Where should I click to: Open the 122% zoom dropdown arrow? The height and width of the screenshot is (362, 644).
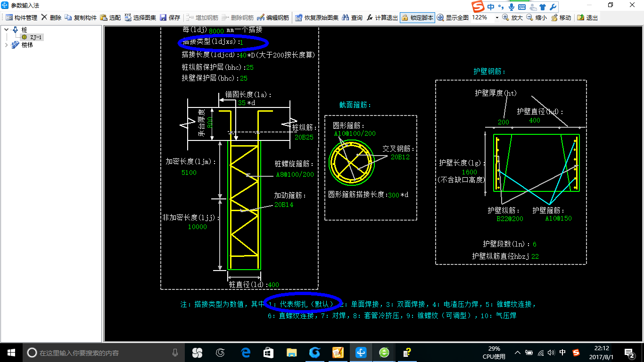click(x=497, y=17)
